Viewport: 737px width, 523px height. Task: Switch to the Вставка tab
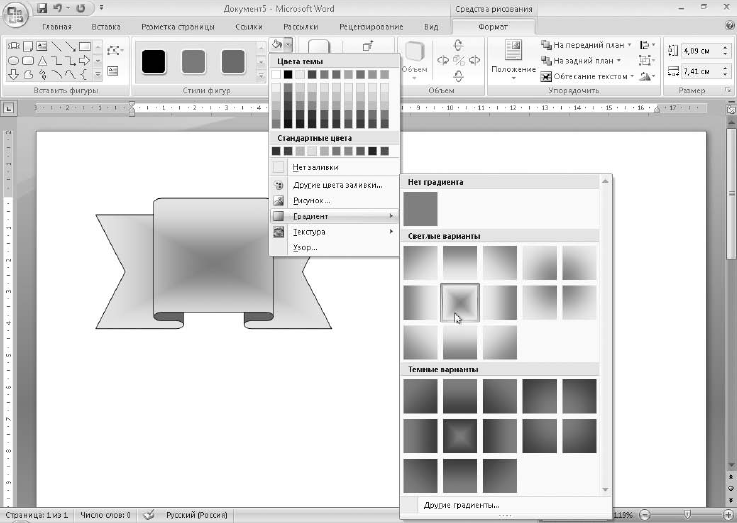tap(106, 27)
